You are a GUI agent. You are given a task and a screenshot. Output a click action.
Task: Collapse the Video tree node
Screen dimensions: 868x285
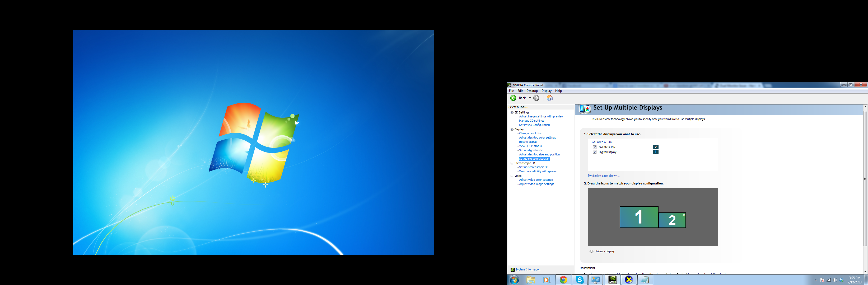click(512, 176)
